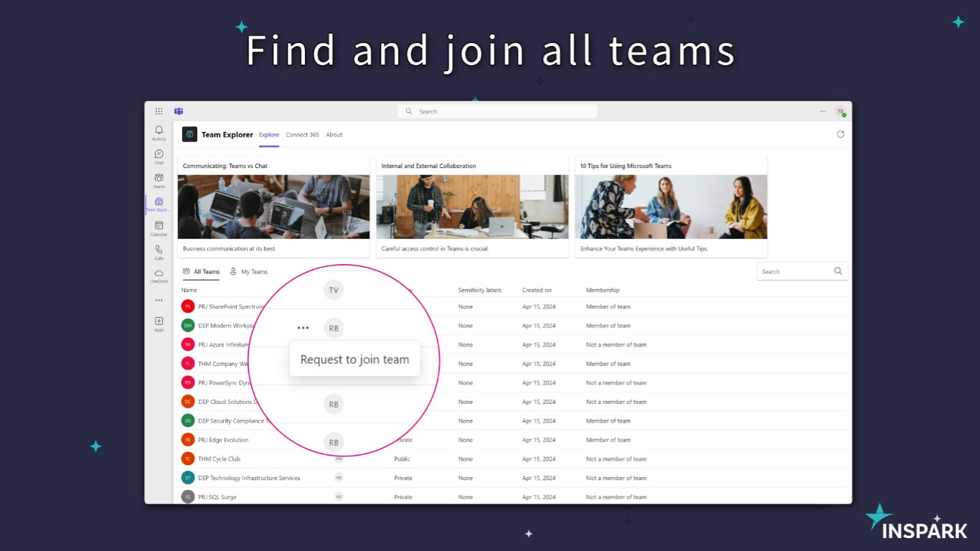Click Member of team for PRJ Edge Evolution
This screenshot has height=551, width=980.
point(608,440)
